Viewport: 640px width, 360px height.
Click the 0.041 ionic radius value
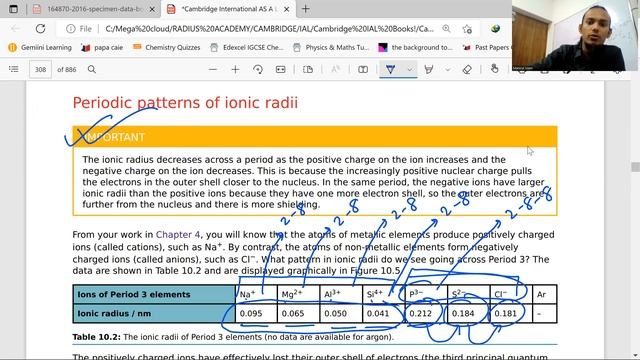pyautogui.click(x=378, y=313)
